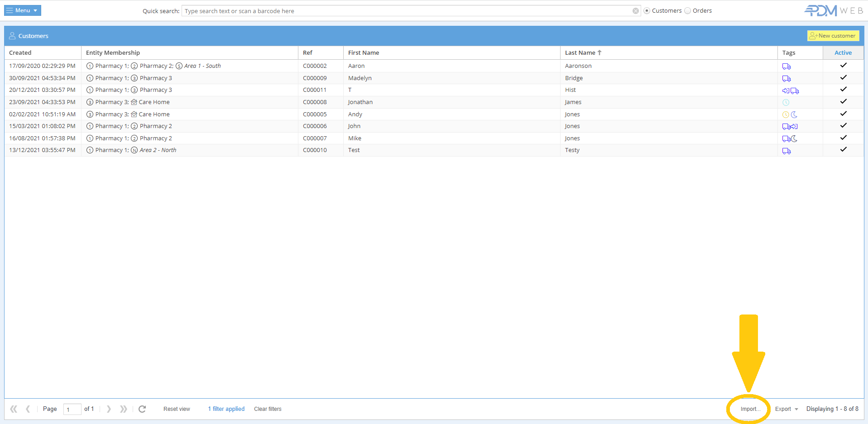Select the Customers radio button

tap(647, 11)
